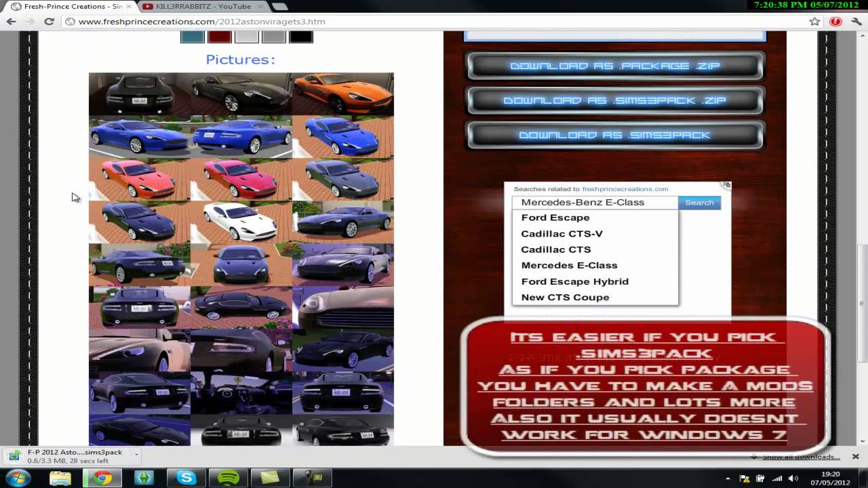Screen dimensions: 868x488
Task: Open the Ford Escape suggestion
Action: 555,218
